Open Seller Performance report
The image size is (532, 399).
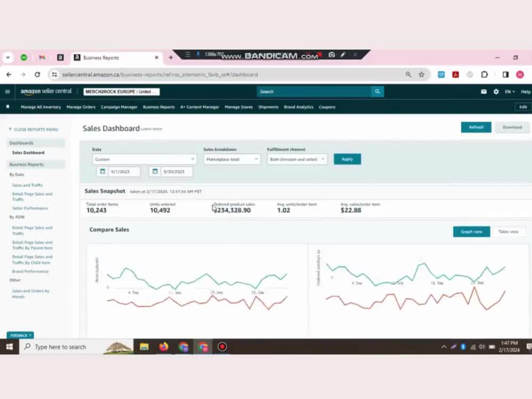30,209
